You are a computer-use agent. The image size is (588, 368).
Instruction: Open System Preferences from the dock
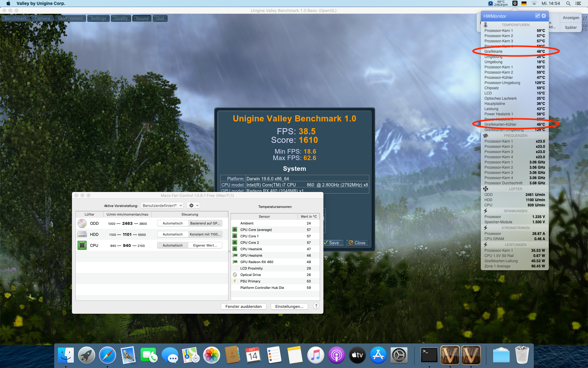coord(399,355)
